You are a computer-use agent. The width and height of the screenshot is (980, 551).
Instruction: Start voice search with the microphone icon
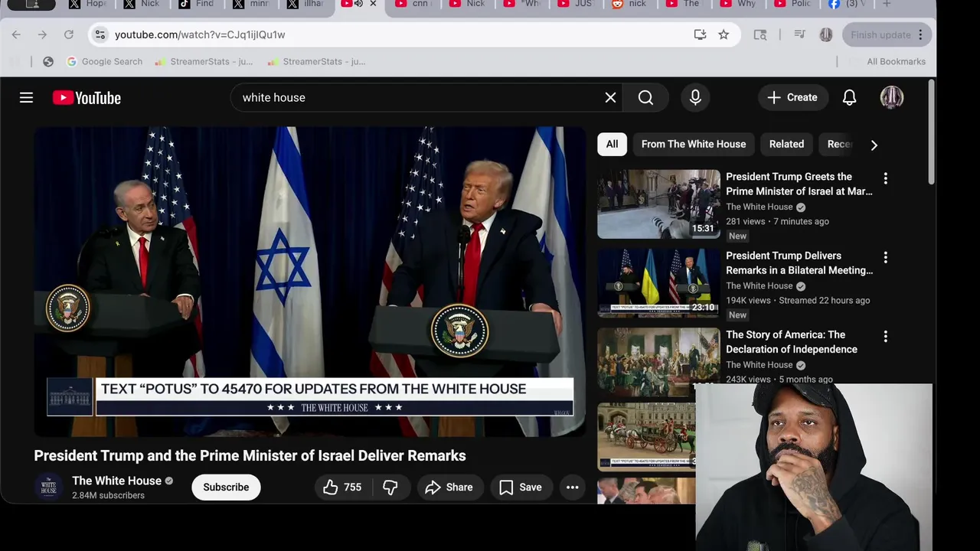pos(695,97)
